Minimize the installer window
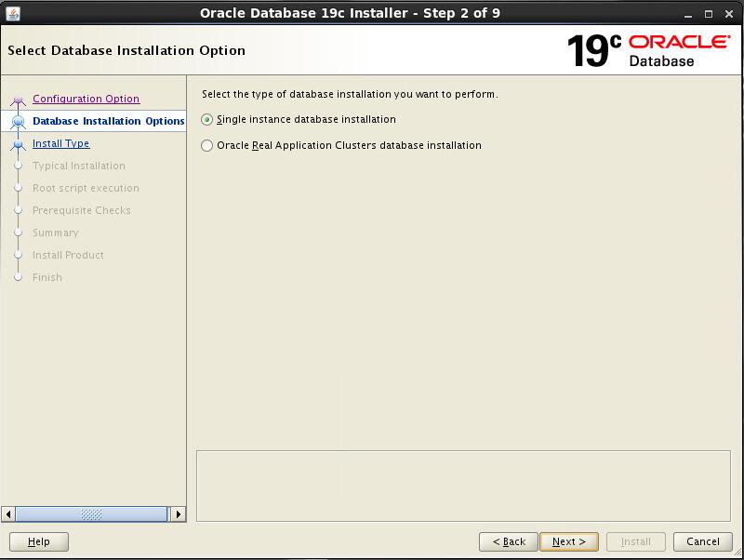The width and height of the screenshot is (744, 560). (x=686, y=13)
